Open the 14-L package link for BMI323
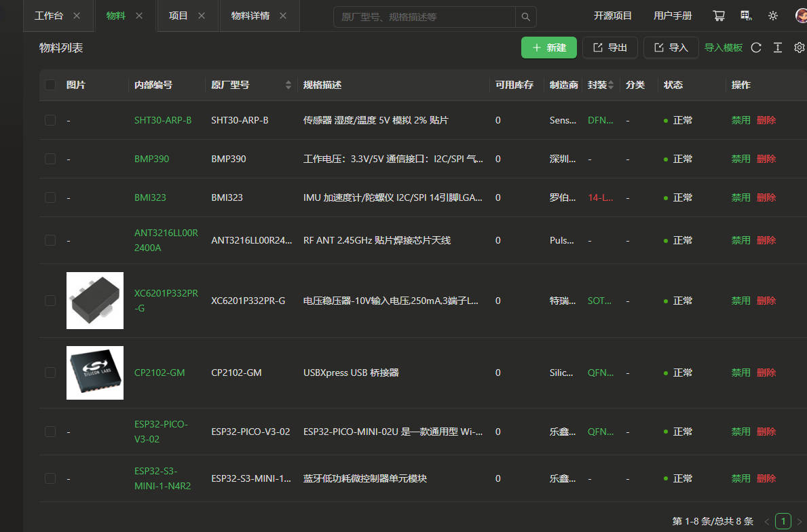This screenshot has height=532, width=807. [600, 197]
